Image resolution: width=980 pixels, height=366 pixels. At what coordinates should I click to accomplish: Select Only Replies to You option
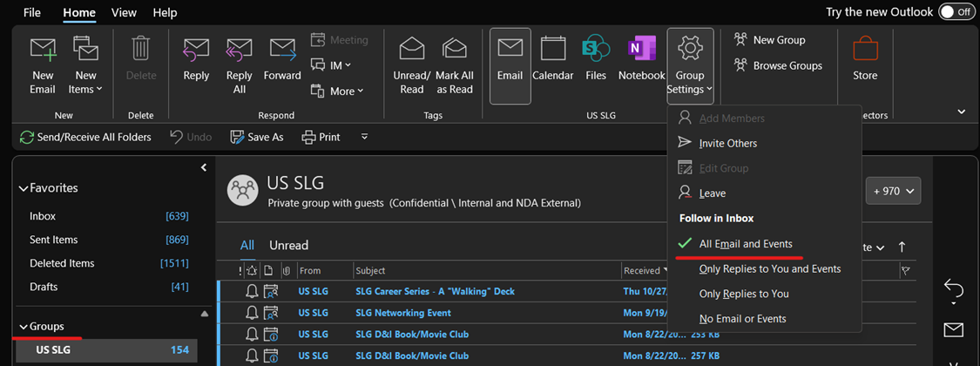(743, 294)
